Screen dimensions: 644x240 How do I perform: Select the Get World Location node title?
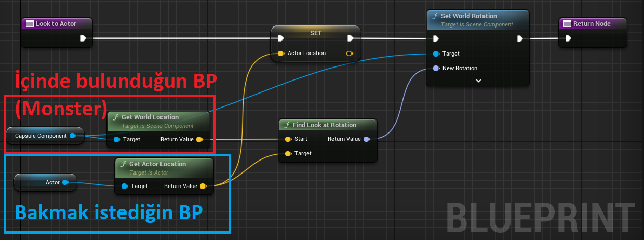pyautogui.click(x=150, y=117)
